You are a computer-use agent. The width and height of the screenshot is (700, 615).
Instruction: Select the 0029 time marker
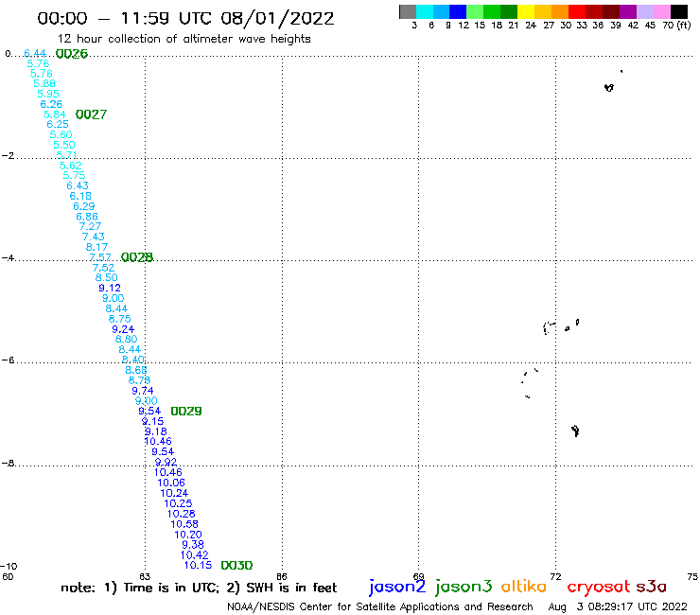tap(186, 411)
